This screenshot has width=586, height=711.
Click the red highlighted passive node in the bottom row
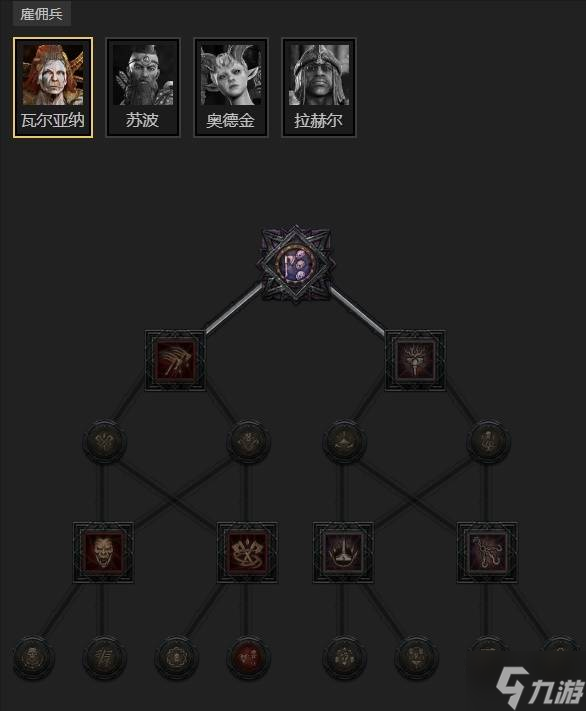(x=248, y=657)
